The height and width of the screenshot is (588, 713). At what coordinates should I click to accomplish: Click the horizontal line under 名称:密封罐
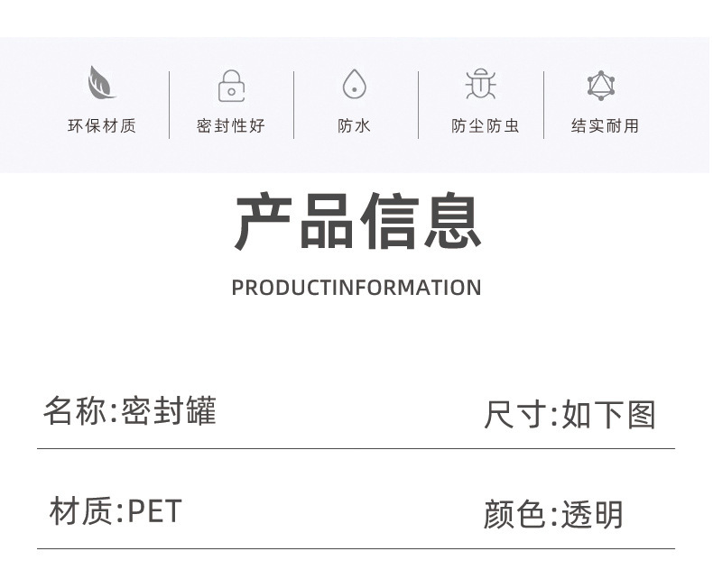tap(356, 448)
